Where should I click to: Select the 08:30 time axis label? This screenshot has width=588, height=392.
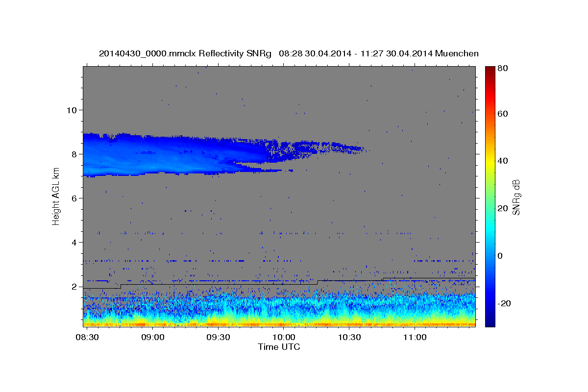pos(87,338)
